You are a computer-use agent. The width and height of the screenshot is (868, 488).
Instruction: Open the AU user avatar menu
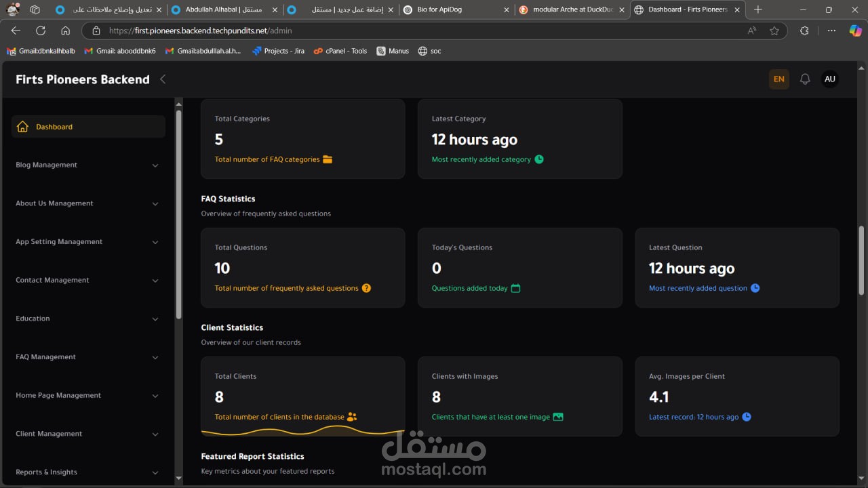point(829,79)
